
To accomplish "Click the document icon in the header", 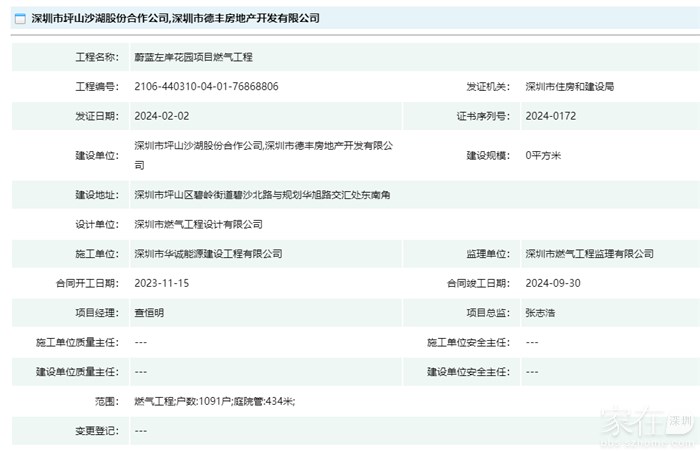I will click(x=20, y=18).
